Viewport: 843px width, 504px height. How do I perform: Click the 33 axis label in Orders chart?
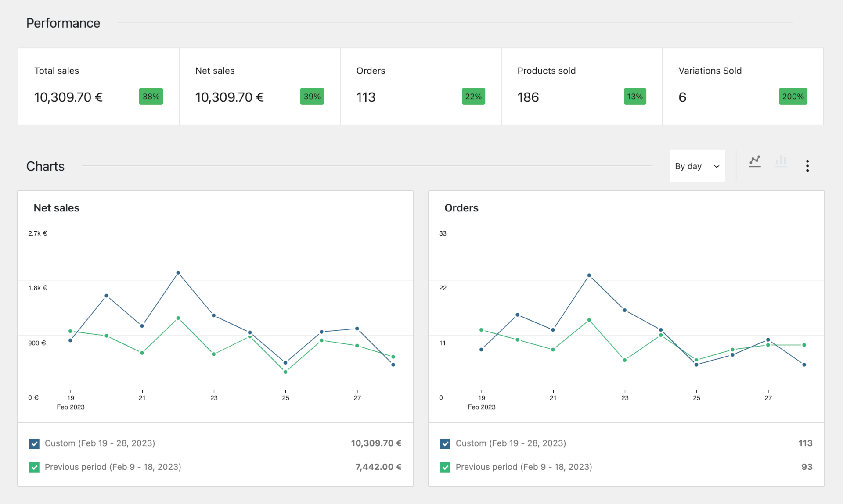[443, 233]
